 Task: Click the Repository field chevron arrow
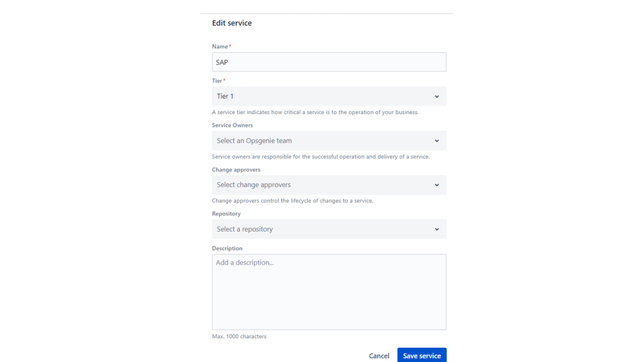click(x=436, y=229)
